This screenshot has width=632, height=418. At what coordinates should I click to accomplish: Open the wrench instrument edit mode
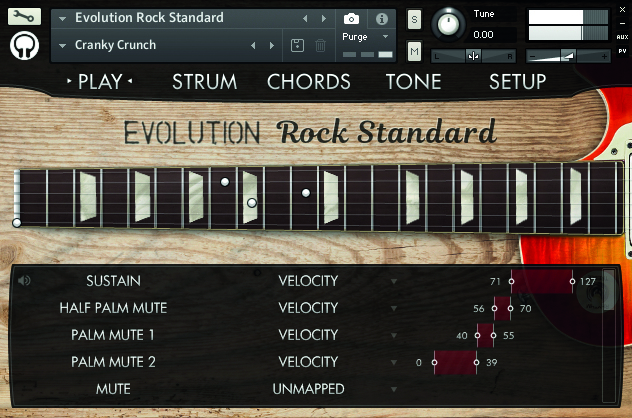tap(24, 17)
